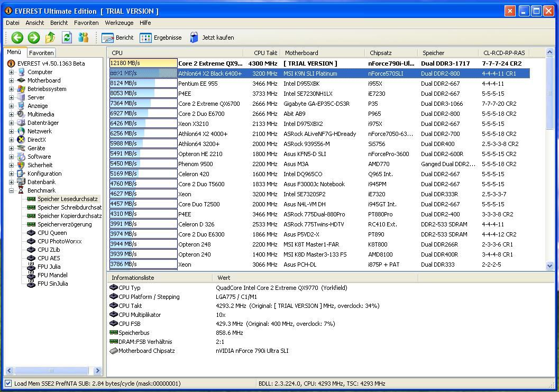
Task: Select the Sicherheit shield icon
Action: [x=21, y=165]
